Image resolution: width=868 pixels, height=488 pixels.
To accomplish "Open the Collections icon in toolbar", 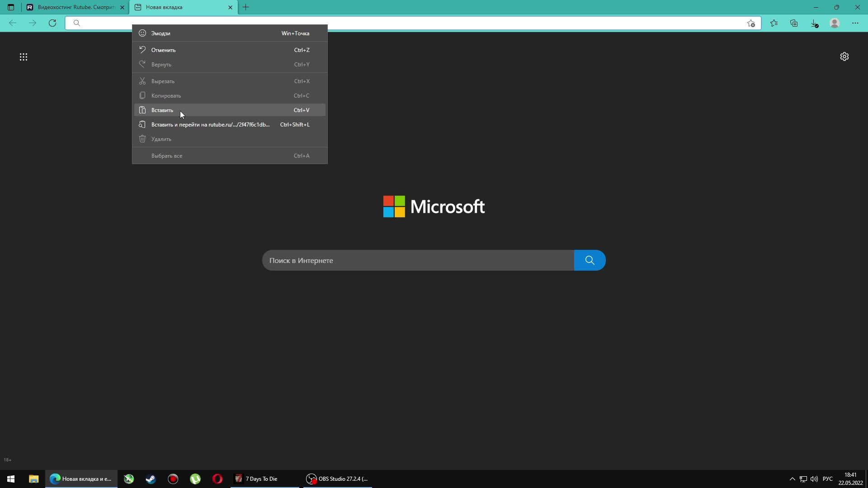I will pyautogui.click(x=794, y=23).
